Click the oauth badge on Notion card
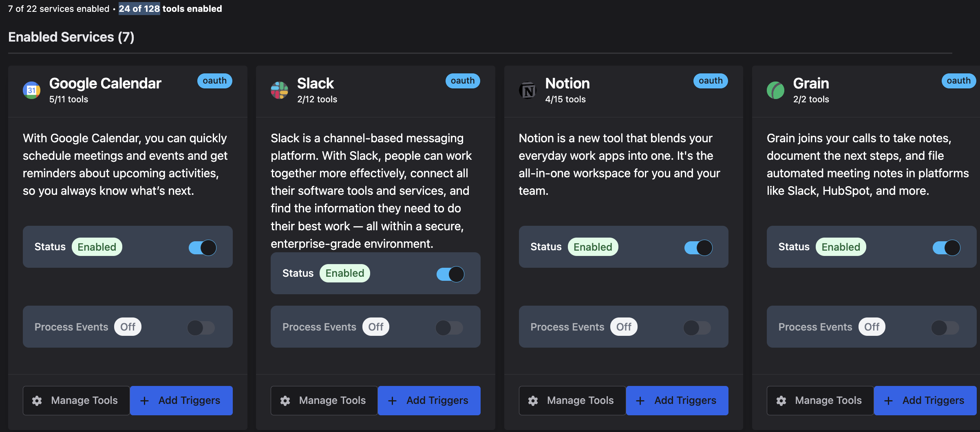This screenshot has width=980, height=432. [711, 81]
